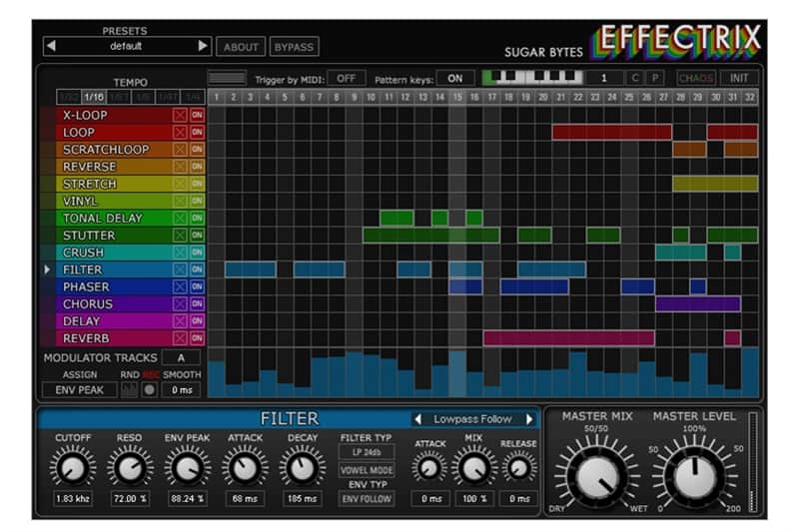The height and width of the screenshot is (532, 799).
Task: Click the modulator record circle button
Action: point(149,390)
